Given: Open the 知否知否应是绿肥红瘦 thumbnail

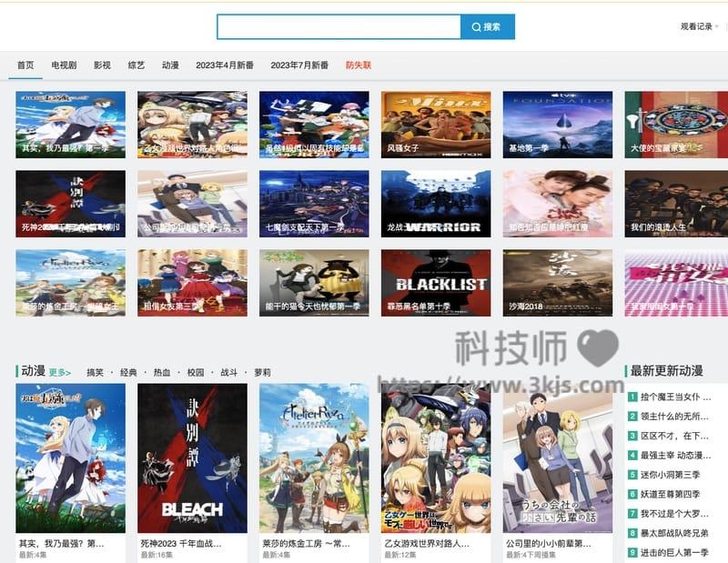Looking at the screenshot, I should coord(558,204).
